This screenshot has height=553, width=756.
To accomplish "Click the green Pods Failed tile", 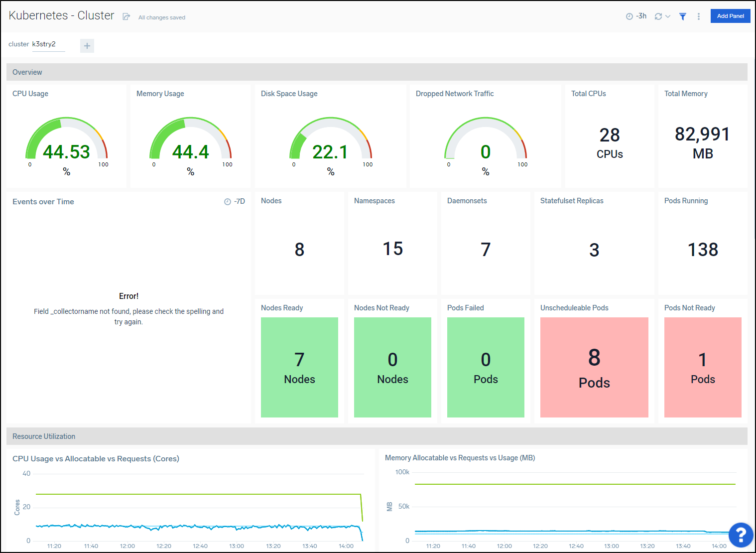I will (486, 367).
